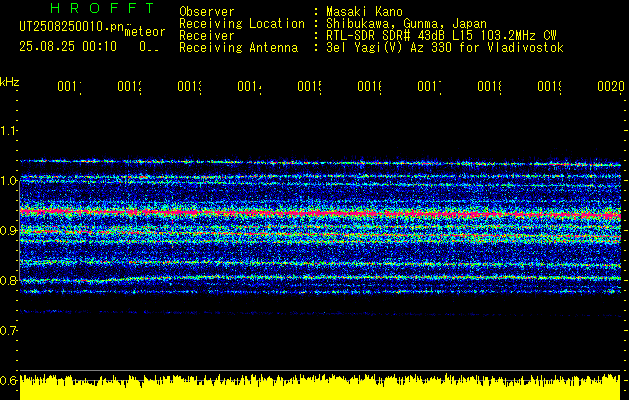Click the timestamp 25.08.25 00:10
Image resolution: width=629 pixels, height=400 pixels.
pos(68,47)
